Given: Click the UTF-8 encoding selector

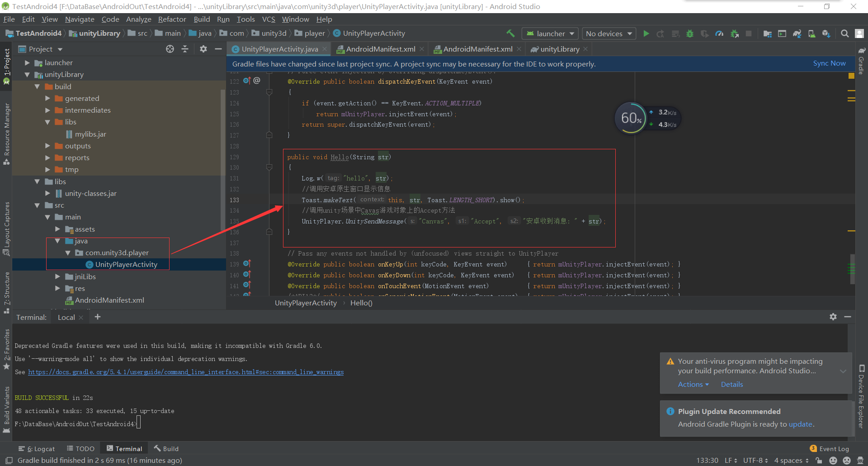Looking at the screenshot, I should tap(755, 460).
